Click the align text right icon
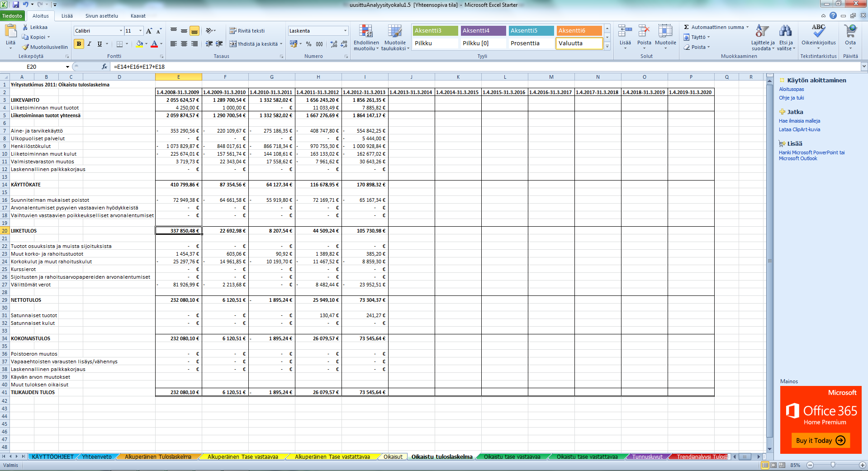This screenshot has height=471, width=868. (x=194, y=44)
